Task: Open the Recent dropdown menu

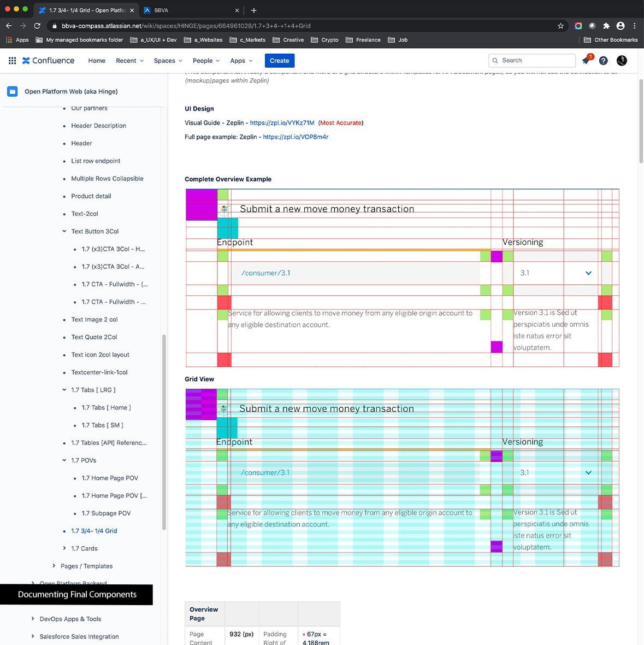Action: click(x=129, y=61)
